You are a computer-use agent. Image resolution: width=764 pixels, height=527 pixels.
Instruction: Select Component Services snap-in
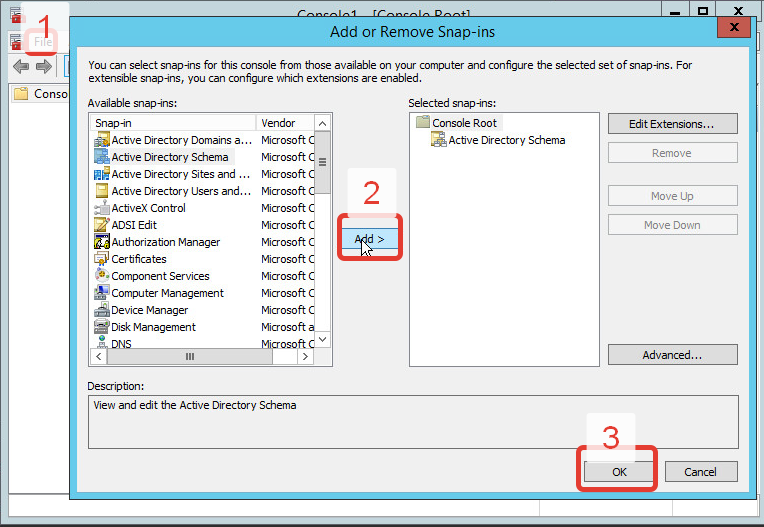pyautogui.click(x=160, y=276)
